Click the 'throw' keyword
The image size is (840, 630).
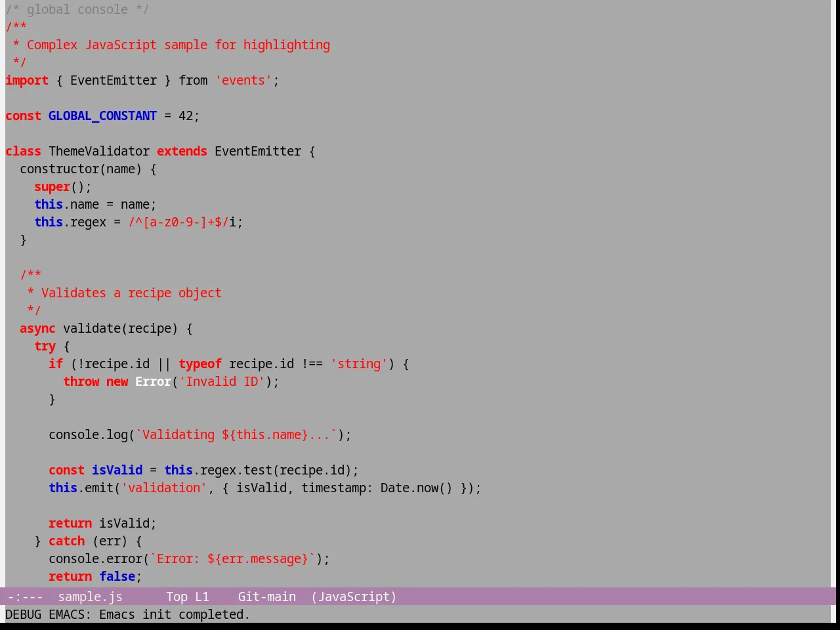click(81, 381)
